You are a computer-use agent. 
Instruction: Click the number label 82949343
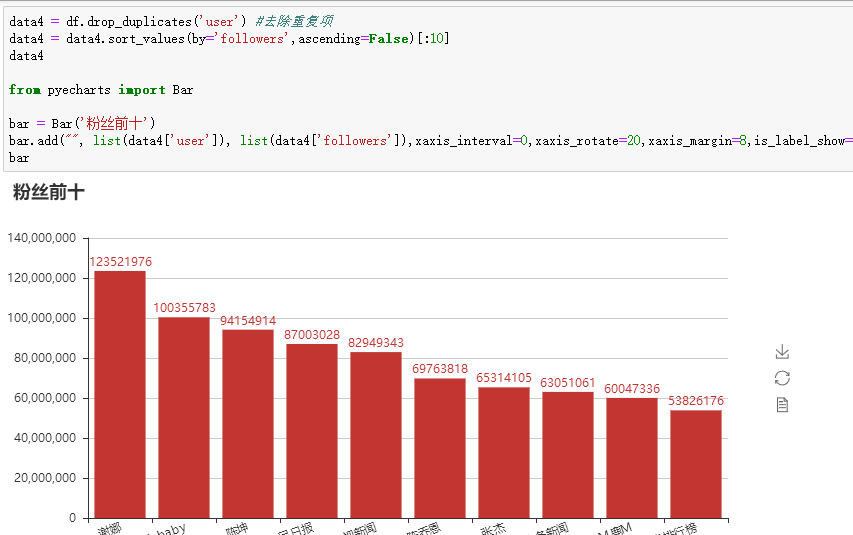pos(376,343)
